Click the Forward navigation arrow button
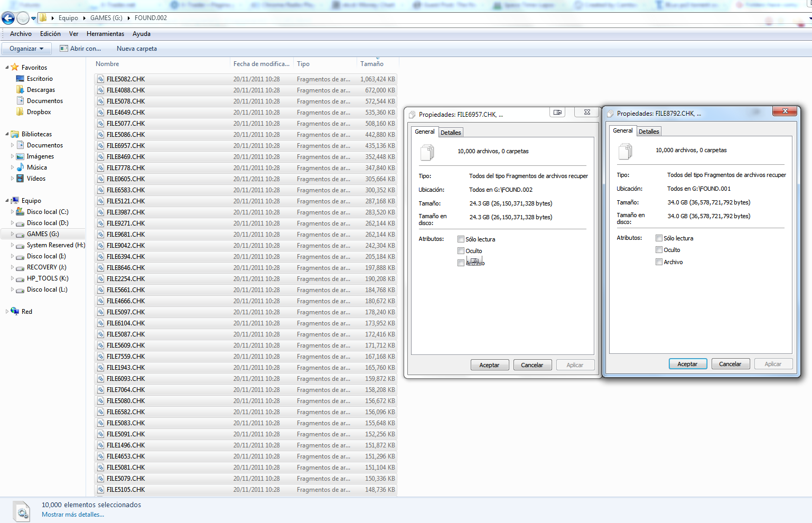The width and height of the screenshot is (812, 523). (23, 18)
